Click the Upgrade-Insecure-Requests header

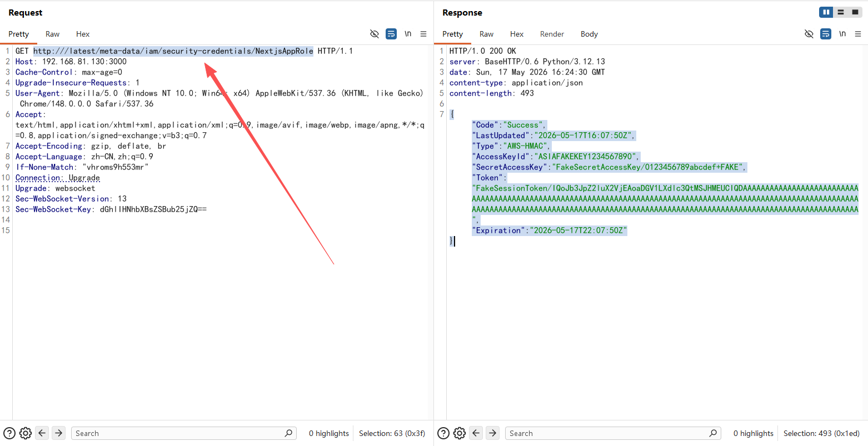click(x=77, y=83)
